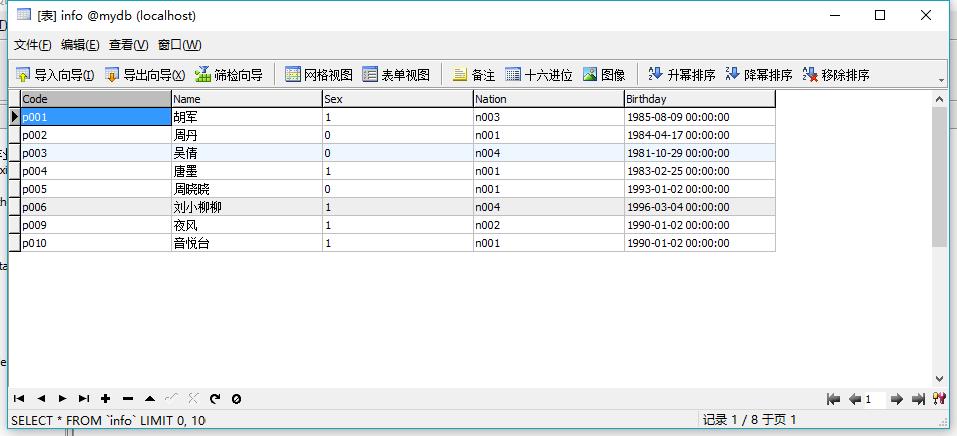The image size is (957, 436).
Task: Select the name cell 夜风
Action: (x=247, y=225)
